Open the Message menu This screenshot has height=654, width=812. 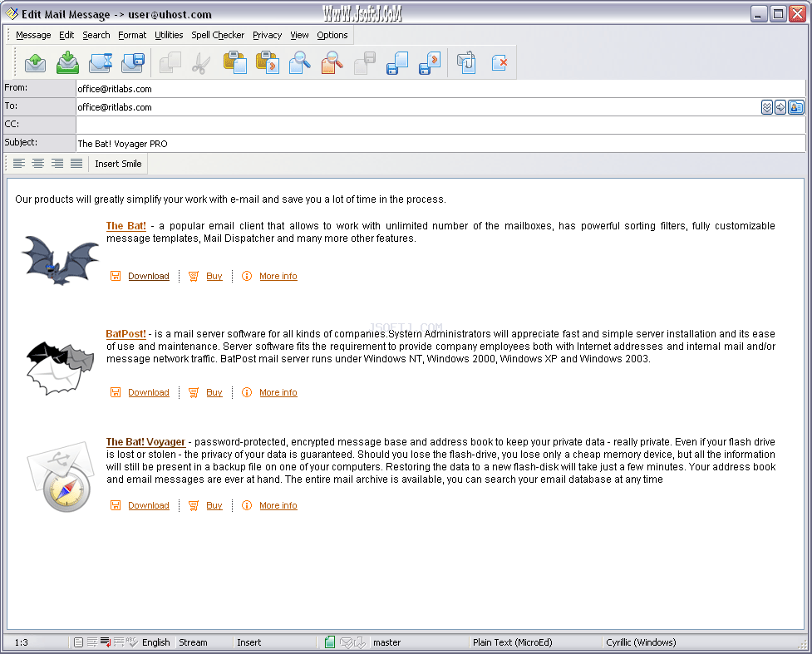[x=33, y=35]
